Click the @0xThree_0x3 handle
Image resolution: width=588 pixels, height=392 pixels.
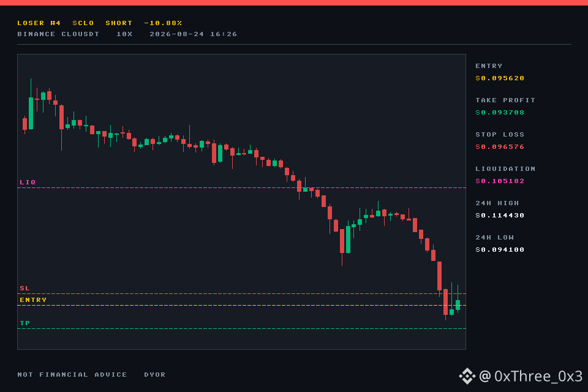point(530,376)
